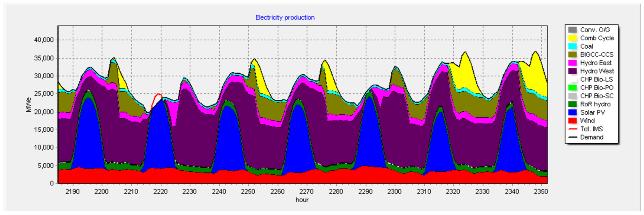Click the 40,000 tick on the y-axis
The image size is (644, 215).
tap(44, 40)
